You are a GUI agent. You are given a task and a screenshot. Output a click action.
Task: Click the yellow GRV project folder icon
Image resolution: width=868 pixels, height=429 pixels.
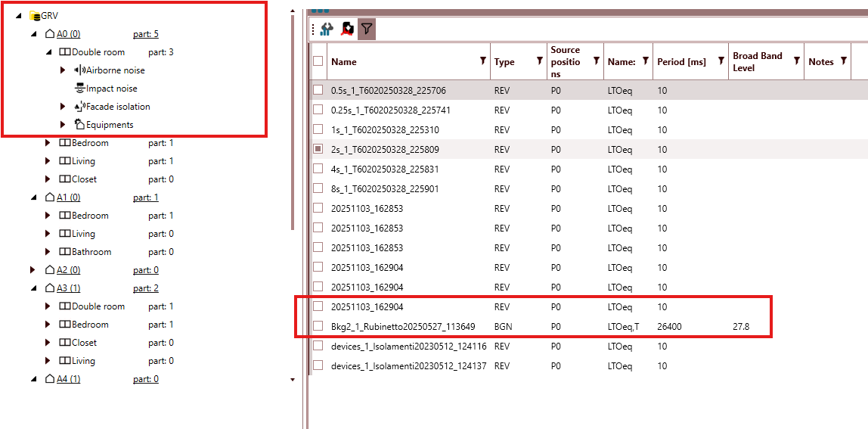[35, 16]
